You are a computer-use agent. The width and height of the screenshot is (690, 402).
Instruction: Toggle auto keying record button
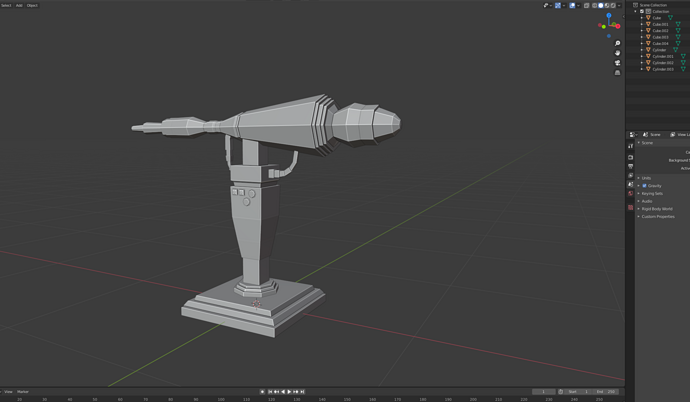click(x=262, y=391)
